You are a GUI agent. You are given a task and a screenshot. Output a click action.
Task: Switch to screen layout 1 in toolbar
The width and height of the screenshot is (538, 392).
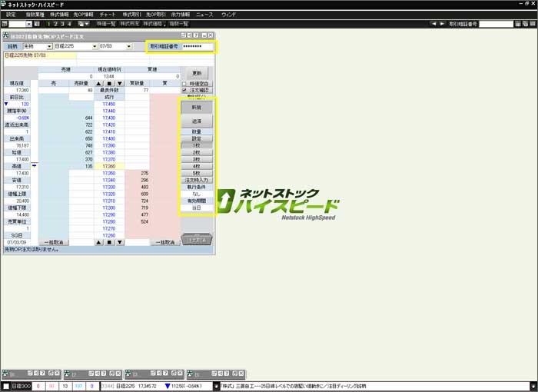click(48, 24)
